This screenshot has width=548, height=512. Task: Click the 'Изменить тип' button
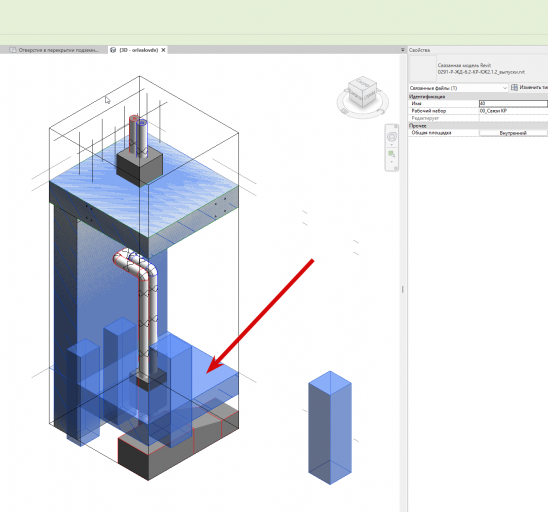529,87
